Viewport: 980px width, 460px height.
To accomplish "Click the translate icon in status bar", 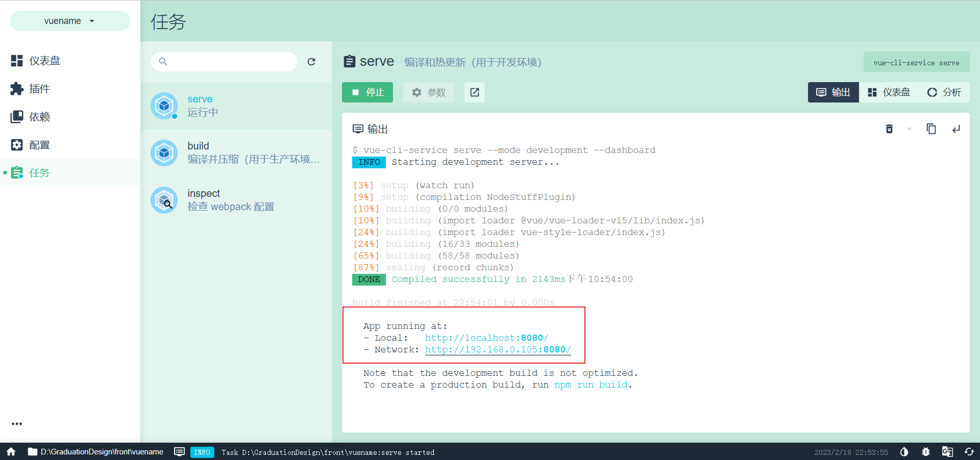I will point(947,452).
